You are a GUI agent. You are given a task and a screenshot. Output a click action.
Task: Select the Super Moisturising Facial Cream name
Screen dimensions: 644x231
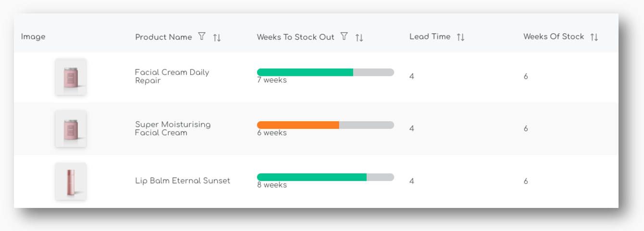click(x=173, y=129)
